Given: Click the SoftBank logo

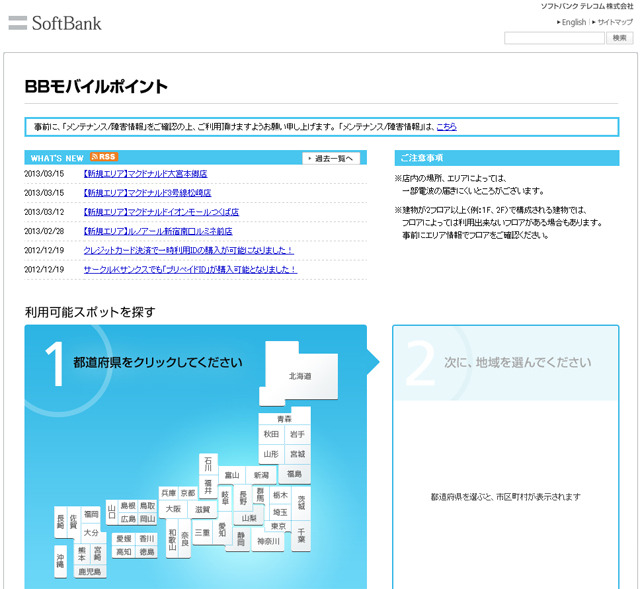Looking at the screenshot, I should click(55, 23).
